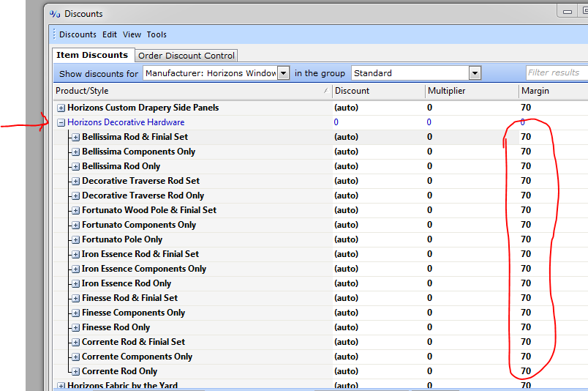Open the Manufacturer dropdown arrow
Image resolution: width=588 pixels, height=391 pixels.
(x=284, y=73)
